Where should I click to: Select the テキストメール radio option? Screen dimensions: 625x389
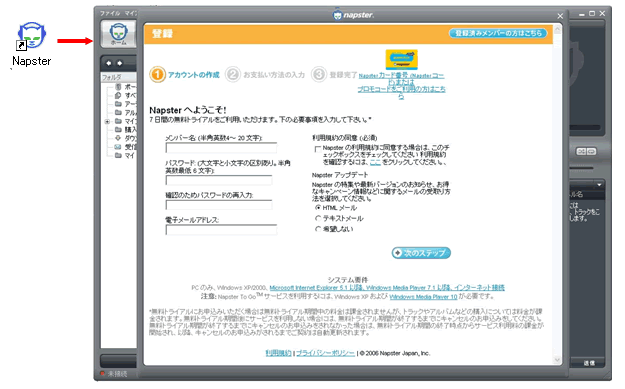point(318,218)
